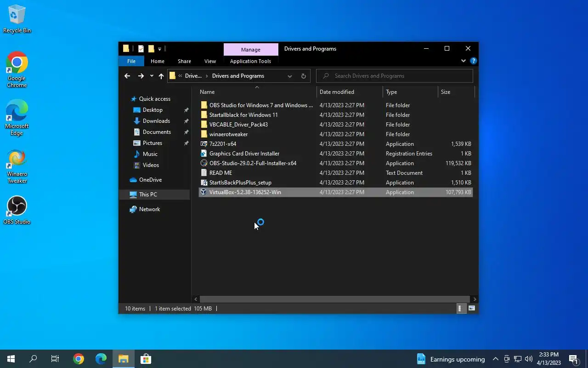Open File Explorer help icon
This screenshot has height=368, width=588.
pyautogui.click(x=474, y=61)
